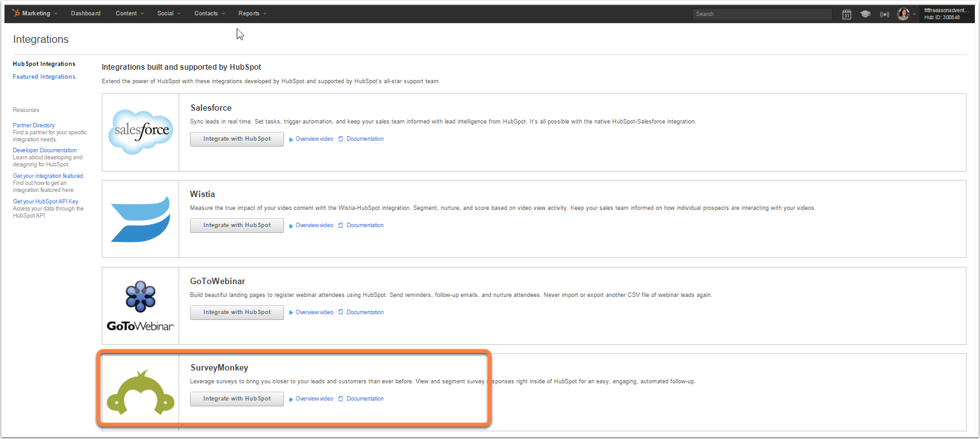Open SurveyMonkey Documentation link
Viewport: 980px width, 439px height.
(x=365, y=399)
